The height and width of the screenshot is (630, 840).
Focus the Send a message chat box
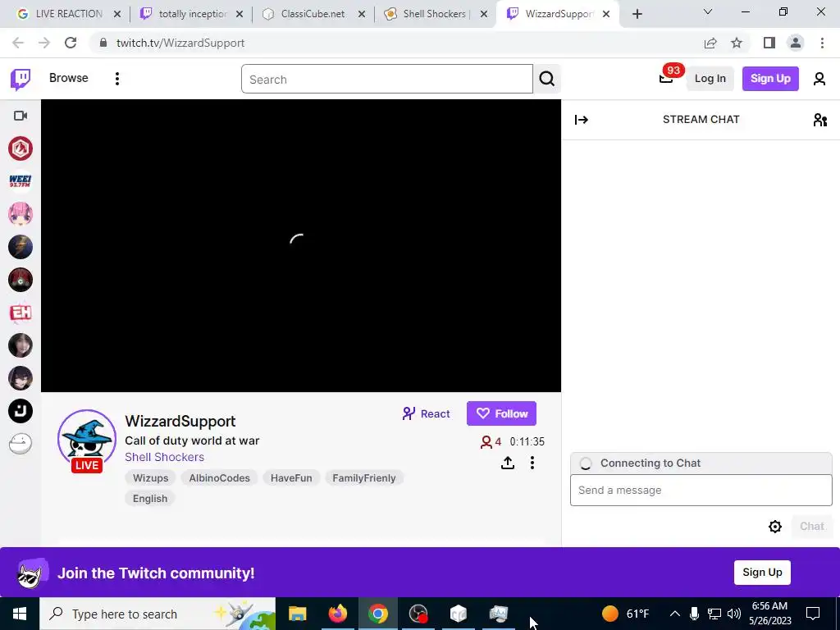tap(701, 491)
